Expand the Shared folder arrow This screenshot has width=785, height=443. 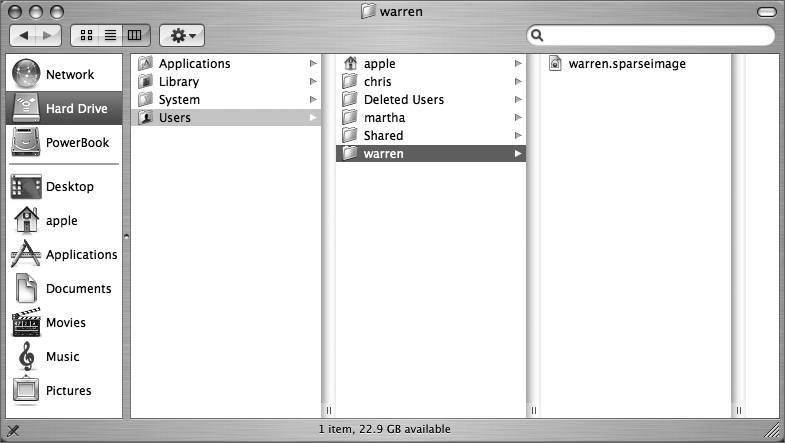click(518, 136)
